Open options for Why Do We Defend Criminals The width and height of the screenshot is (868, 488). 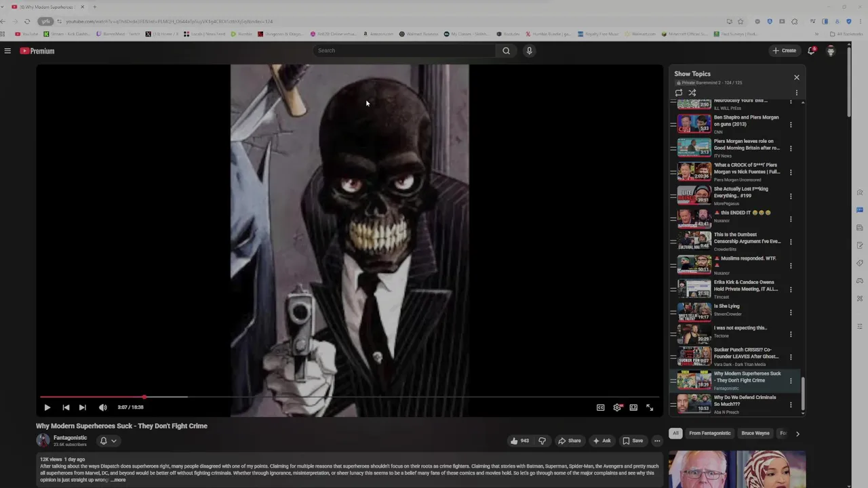(x=791, y=405)
